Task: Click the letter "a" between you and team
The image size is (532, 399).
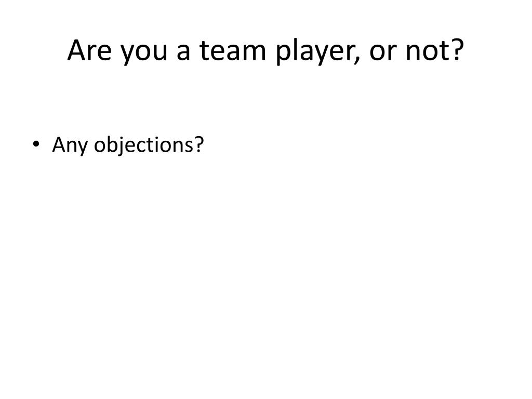Action: (183, 52)
